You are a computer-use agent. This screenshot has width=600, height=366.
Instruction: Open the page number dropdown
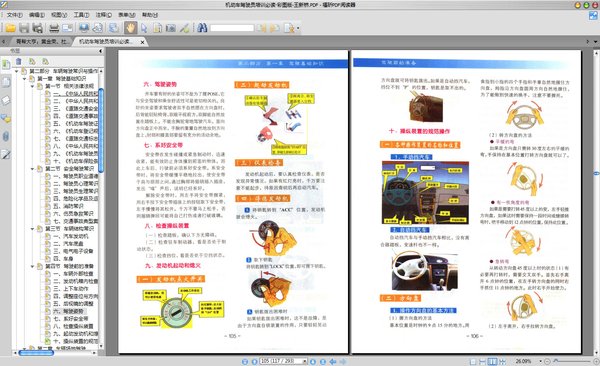(305, 361)
